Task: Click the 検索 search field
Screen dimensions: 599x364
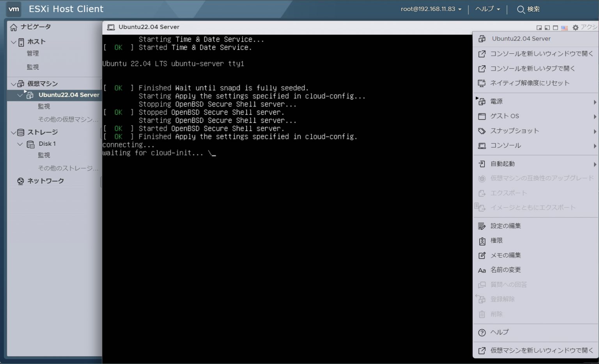Action: point(534,9)
